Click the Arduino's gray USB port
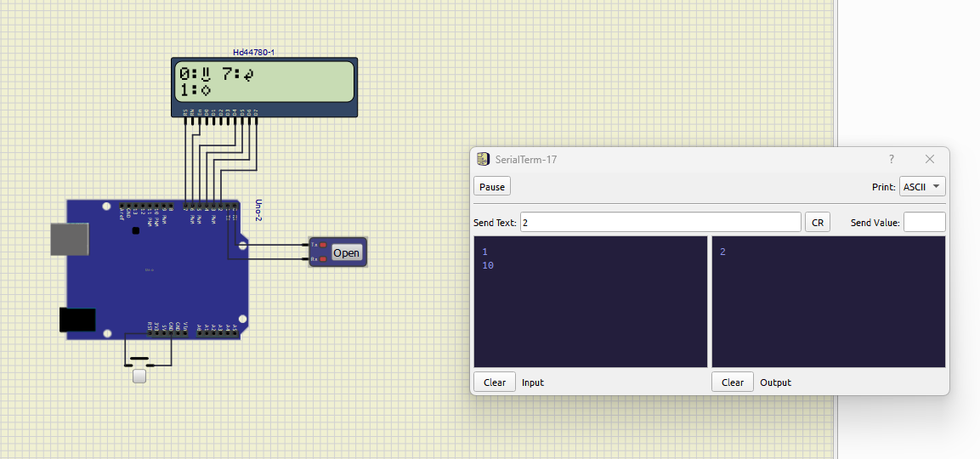 [69, 239]
